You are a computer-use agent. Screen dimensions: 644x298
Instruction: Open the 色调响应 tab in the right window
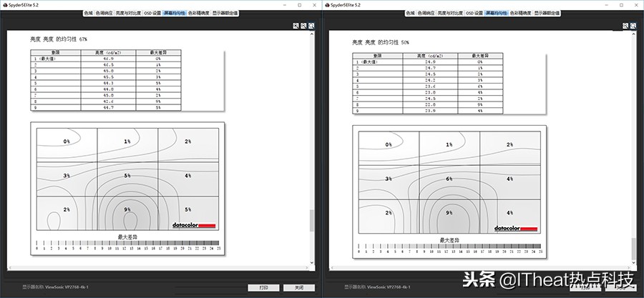pyautogui.click(x=426, y=13)
